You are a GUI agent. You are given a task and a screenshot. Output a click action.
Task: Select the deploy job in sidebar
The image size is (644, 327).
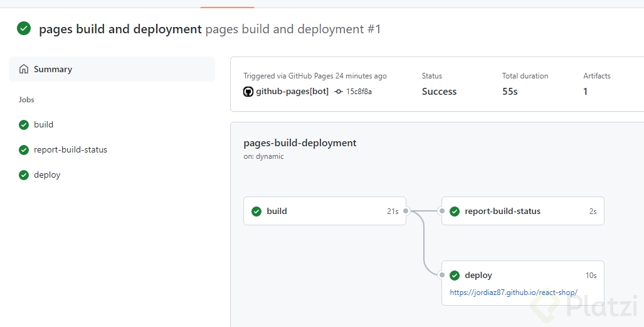click(x=47, y=175)
